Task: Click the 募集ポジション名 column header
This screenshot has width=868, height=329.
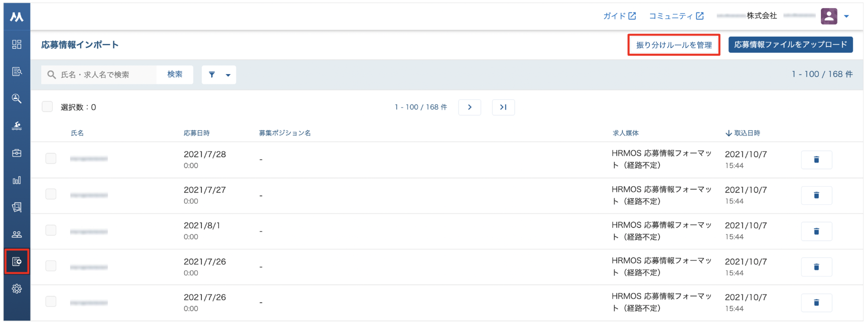Action: [285, 133]
